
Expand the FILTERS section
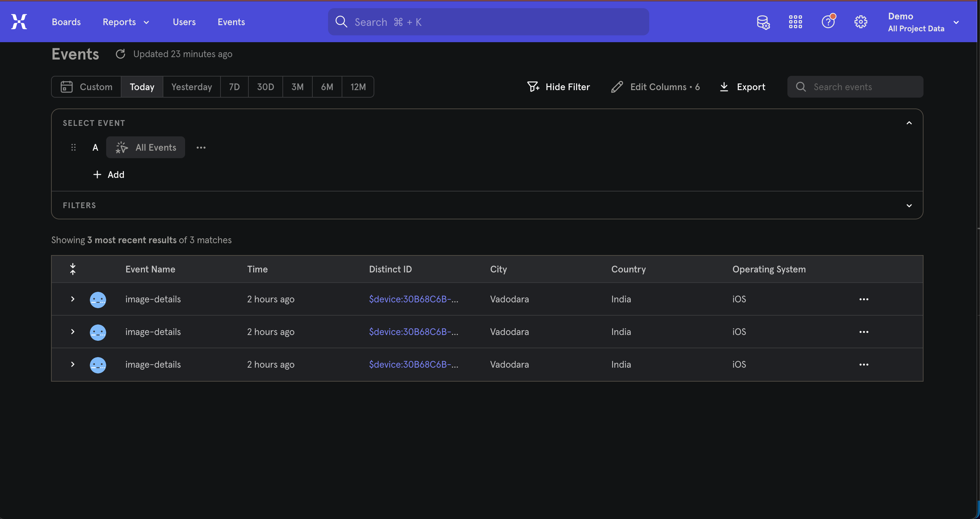[909, 206]
